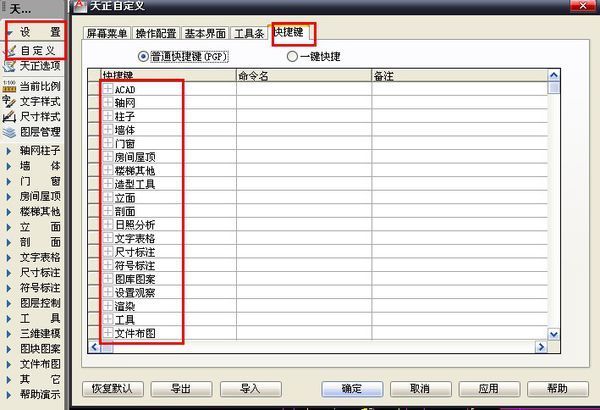Expand the 渲染 shortcut group
The height and width of the screenshot is (410, 600).
point(108,306)
